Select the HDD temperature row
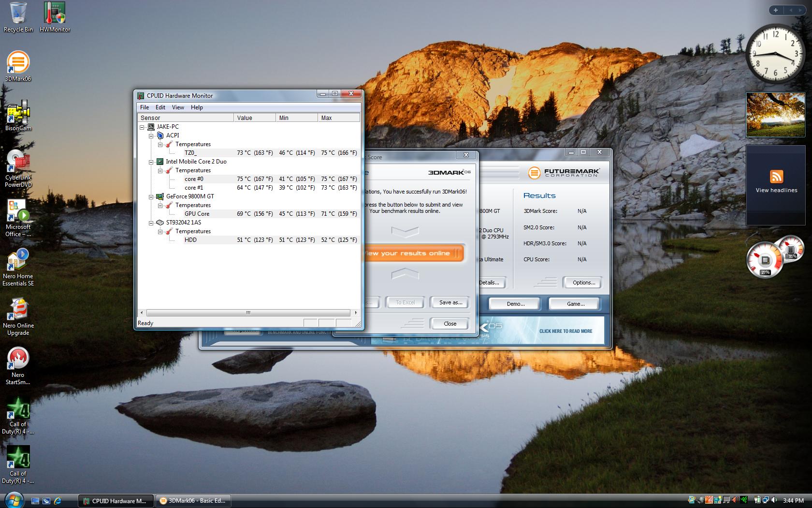 [x=271, y=240]
